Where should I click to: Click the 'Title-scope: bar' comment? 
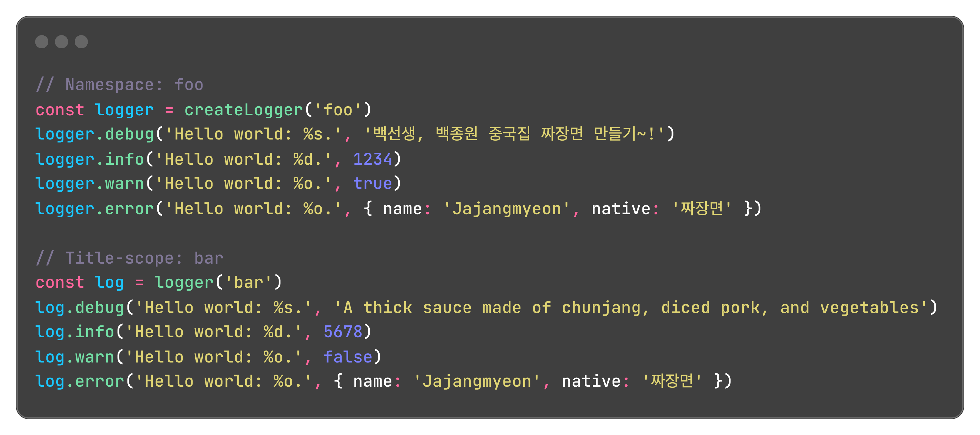(129, 258)
